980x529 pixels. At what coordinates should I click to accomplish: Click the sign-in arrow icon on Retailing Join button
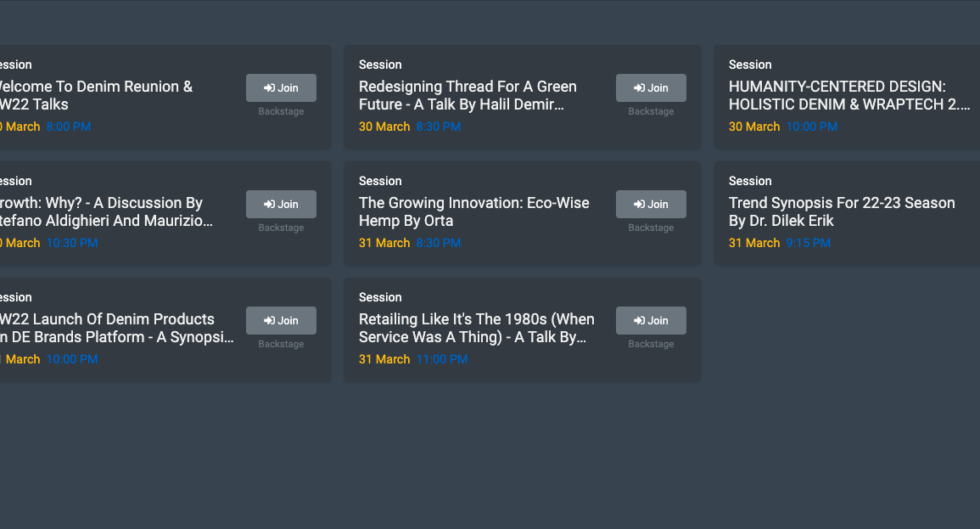click(x=639, y=321)
